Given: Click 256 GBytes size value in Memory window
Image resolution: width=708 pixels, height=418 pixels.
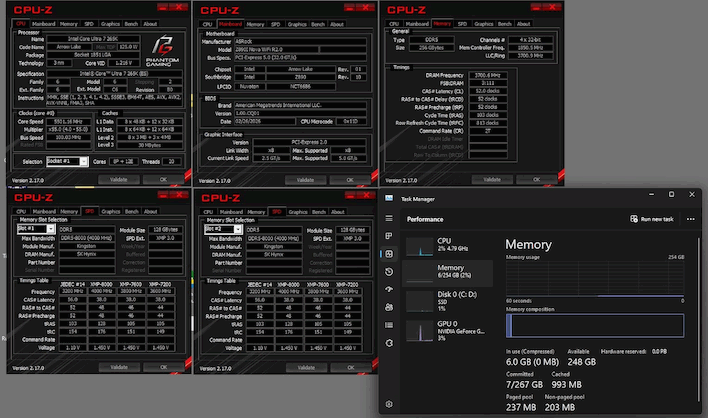Looking at the screenshot, I should [431, 48].
